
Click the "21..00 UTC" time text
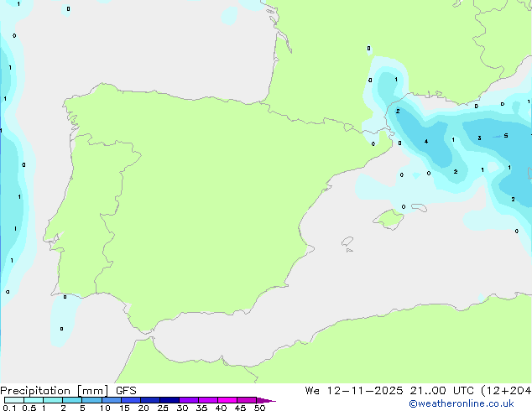(441, 391)
